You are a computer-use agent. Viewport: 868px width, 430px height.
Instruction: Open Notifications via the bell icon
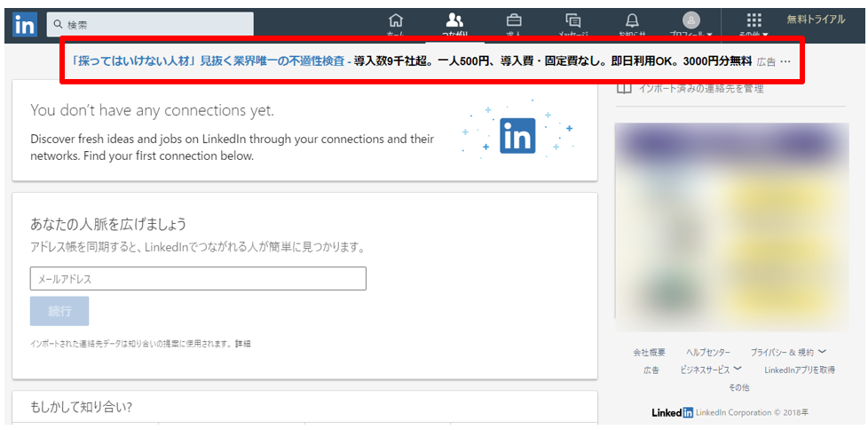pyautogui.click(x=632, y=21)
